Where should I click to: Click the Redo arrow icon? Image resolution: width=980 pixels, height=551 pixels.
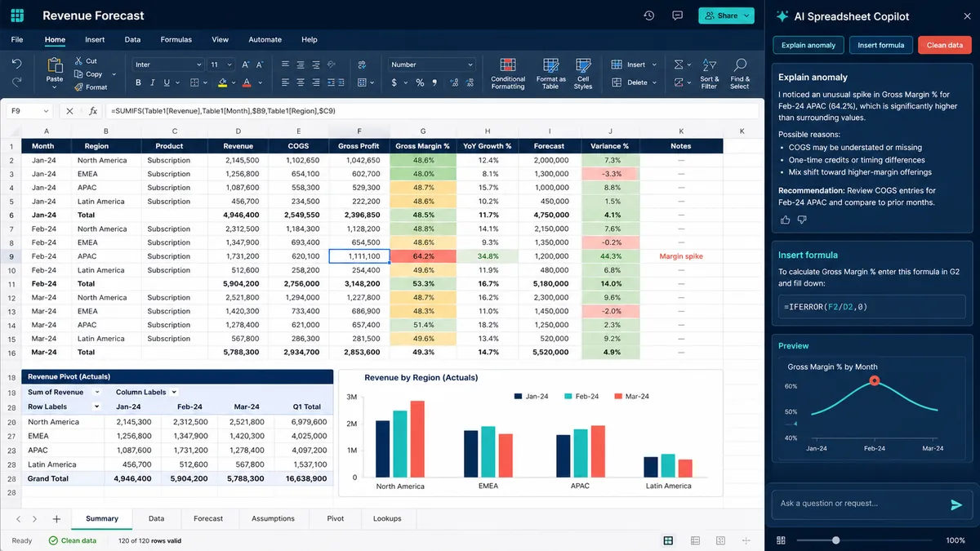[x=17, y=82]
